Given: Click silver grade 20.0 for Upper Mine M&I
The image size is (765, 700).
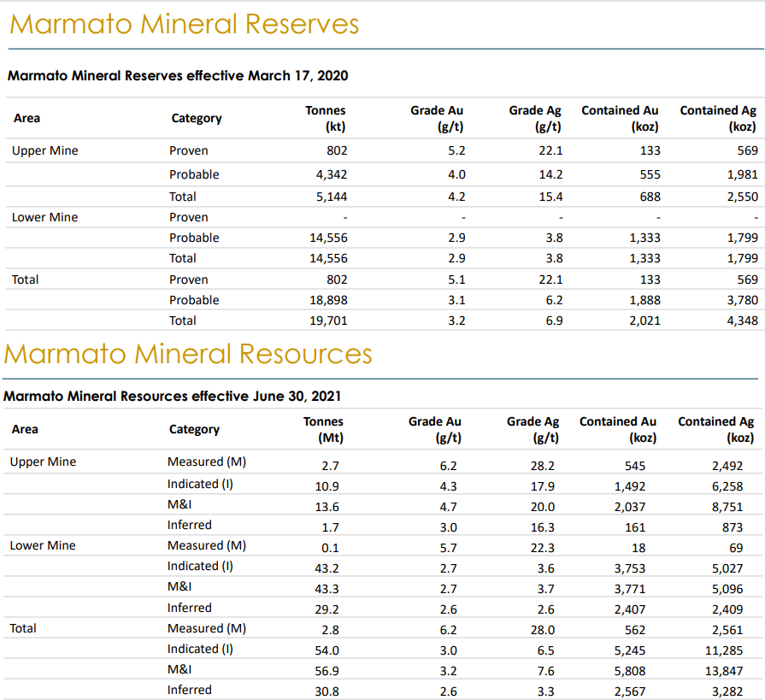Looking at the screenshot, I should pyautogui.click(x=543, y=508).
